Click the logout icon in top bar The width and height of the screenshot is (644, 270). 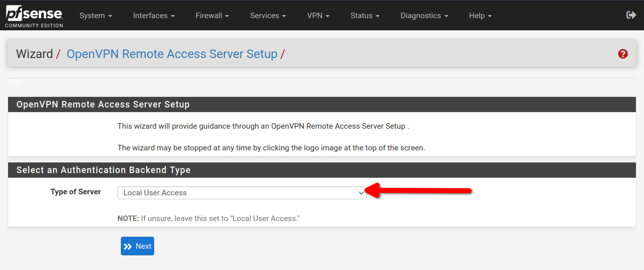point(631,15)
